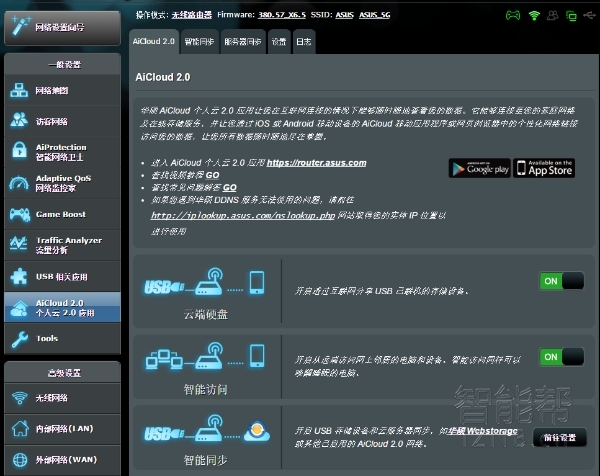
Task: Click the network clients status icon at top
Action: tap(571, 16)
